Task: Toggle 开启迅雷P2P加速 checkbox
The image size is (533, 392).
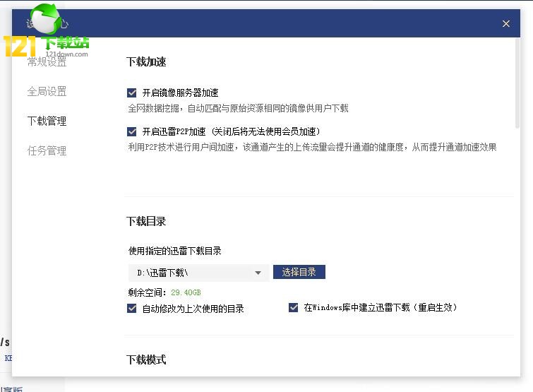Action: 131,131
